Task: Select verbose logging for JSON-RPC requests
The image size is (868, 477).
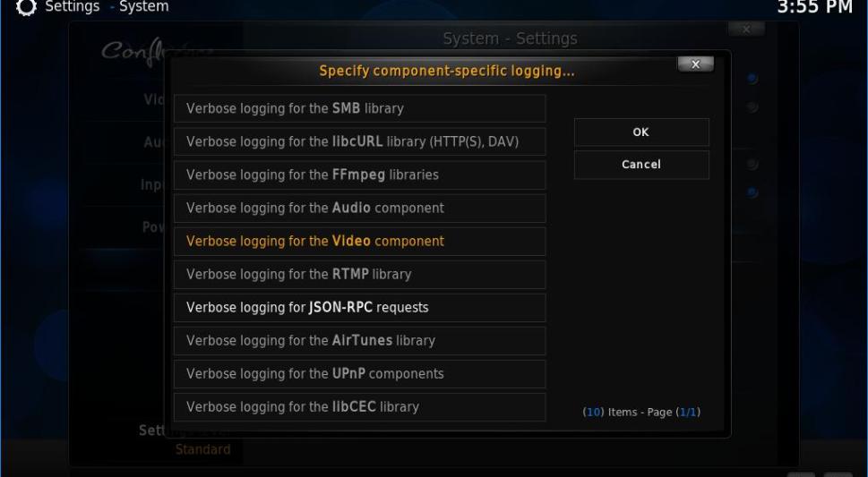Action: [359, 307]
